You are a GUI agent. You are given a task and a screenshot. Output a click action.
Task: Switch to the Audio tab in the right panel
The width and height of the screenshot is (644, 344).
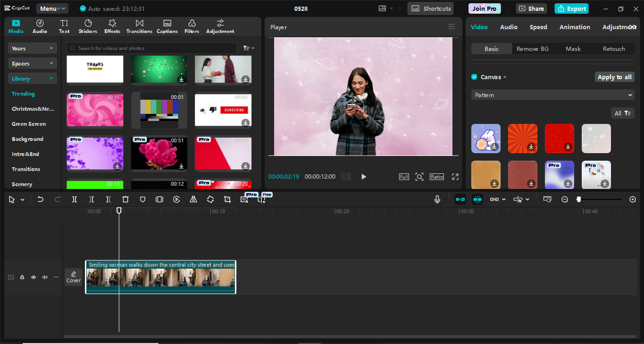(x=509, y=27)
